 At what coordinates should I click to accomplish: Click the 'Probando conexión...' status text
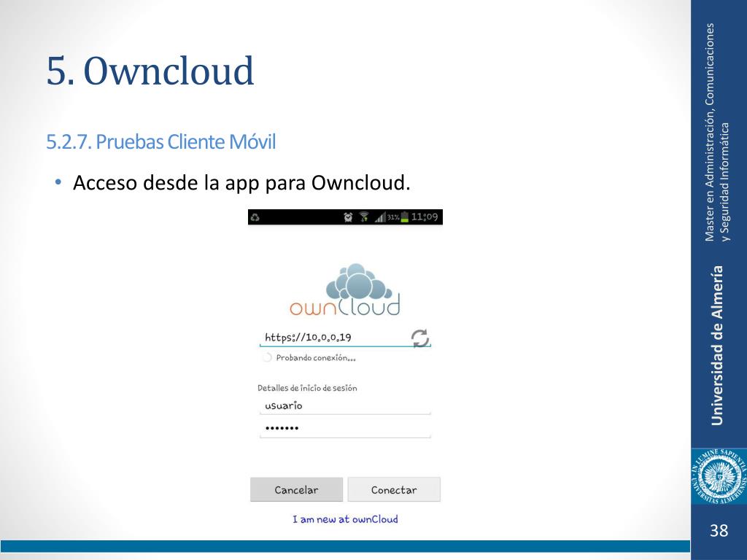click(316, 357)
